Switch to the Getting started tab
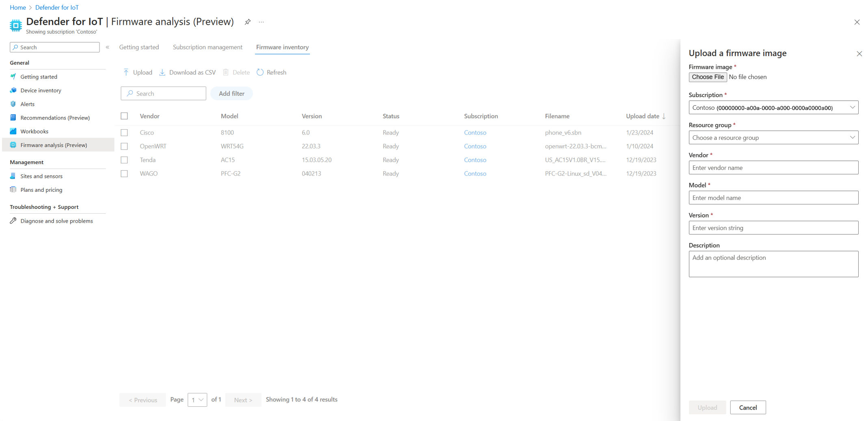Image resolution: width=868 pixels, height=421 pixels. point(139,47)
